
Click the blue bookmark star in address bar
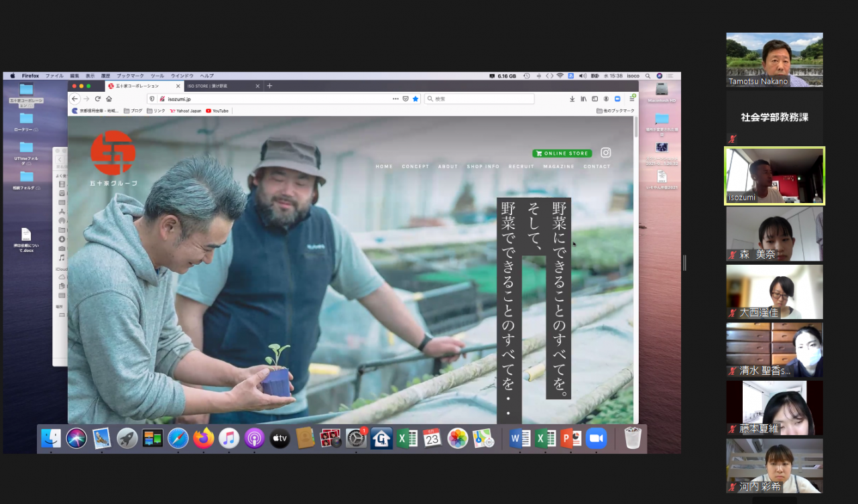click(x=416, y=99)
